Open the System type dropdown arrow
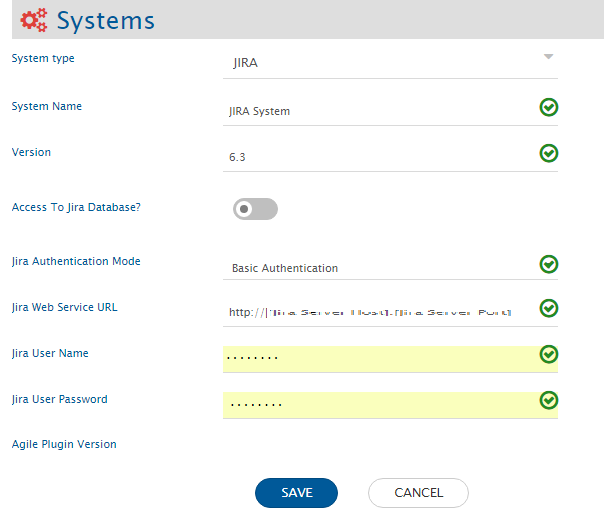The width and height of the screenshot is (604, 517). [x=548, y=57]
